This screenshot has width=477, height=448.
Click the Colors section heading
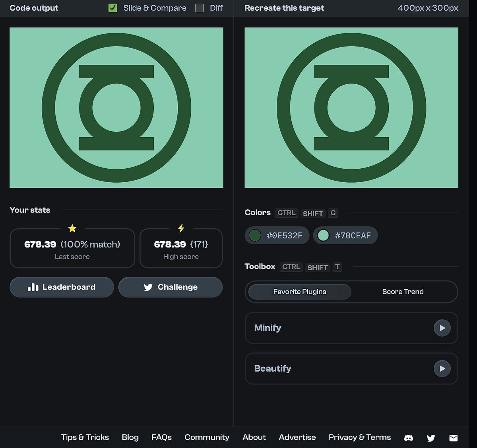[258, 212]
